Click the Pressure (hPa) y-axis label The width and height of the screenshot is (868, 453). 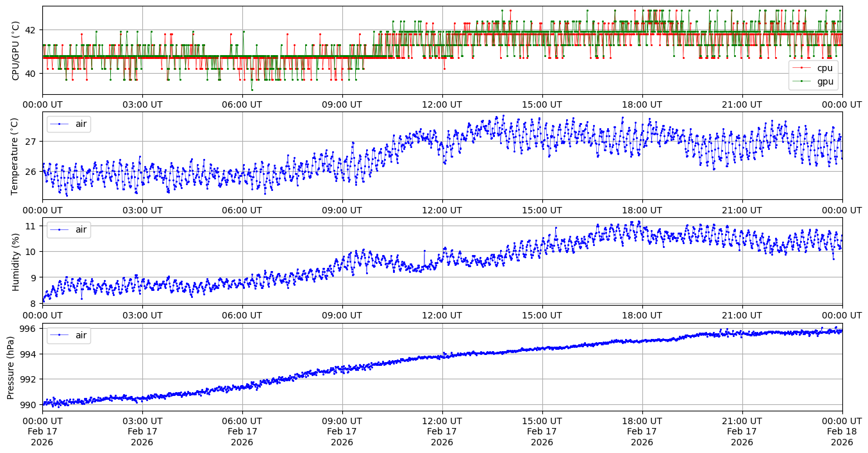coord(11,367)
